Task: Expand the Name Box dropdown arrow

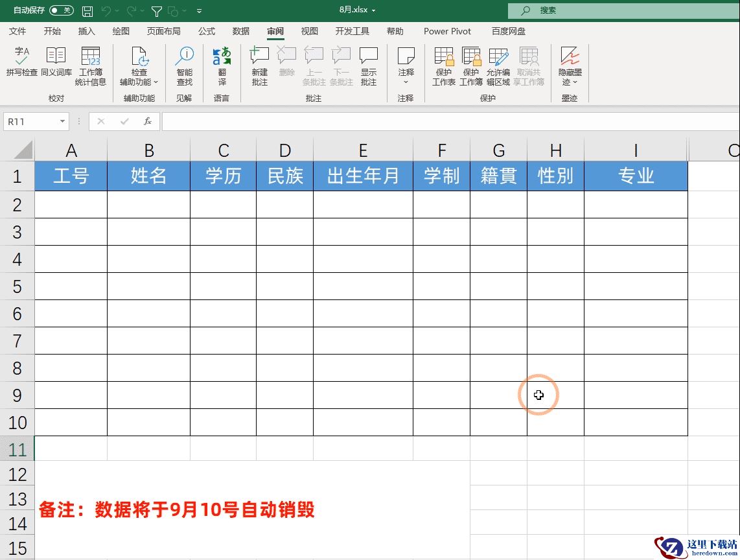Action: coord(62,122)
